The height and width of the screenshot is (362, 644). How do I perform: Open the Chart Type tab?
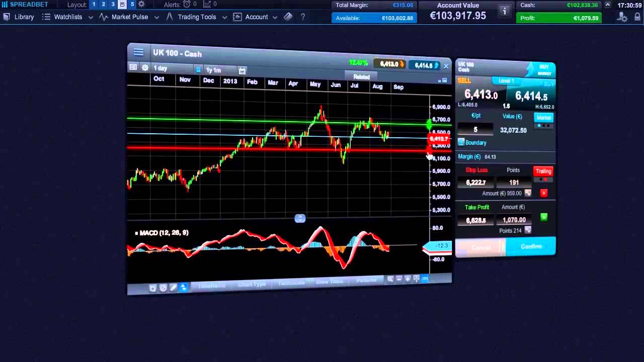coord(252,284)
